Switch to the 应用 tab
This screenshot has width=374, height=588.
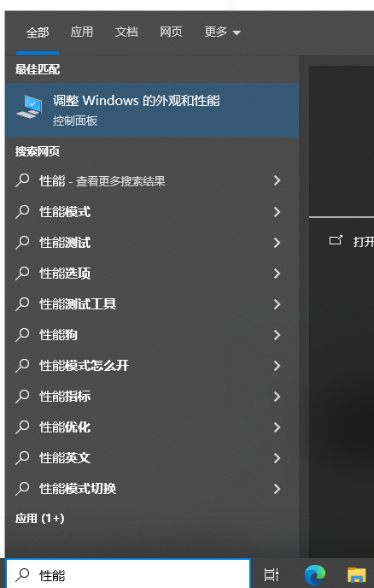pyautogui.click(x=82, y=32)
